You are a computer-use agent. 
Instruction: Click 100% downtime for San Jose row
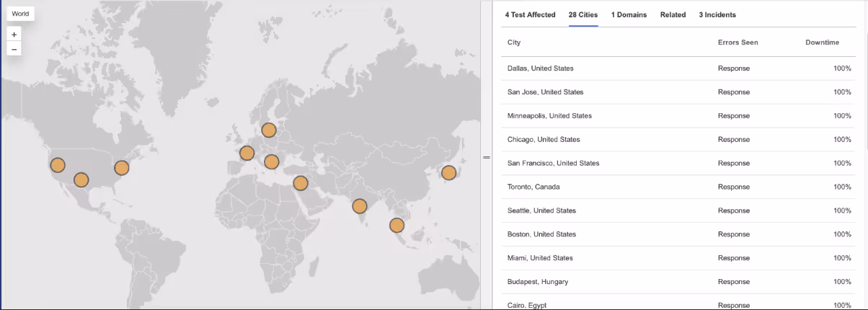pyautogui.click(x=842, y=92)
